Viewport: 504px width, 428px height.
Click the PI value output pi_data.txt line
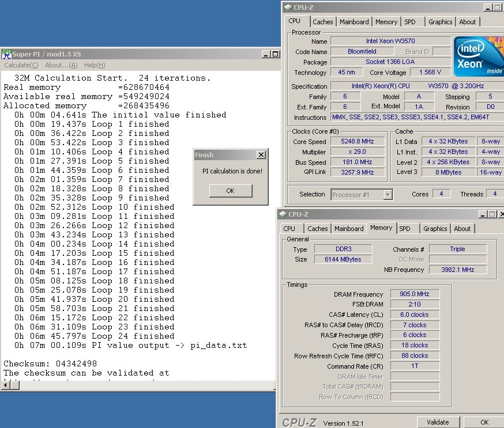(130, 346)
